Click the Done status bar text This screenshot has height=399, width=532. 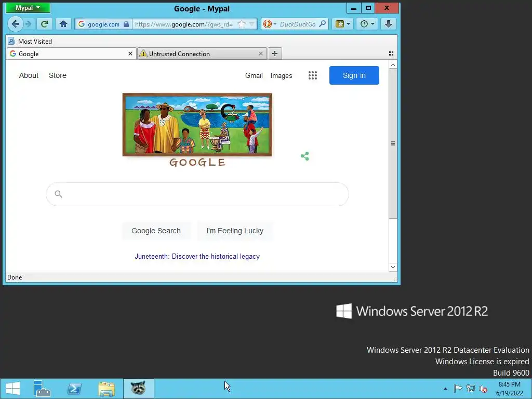tap(15, 277)
